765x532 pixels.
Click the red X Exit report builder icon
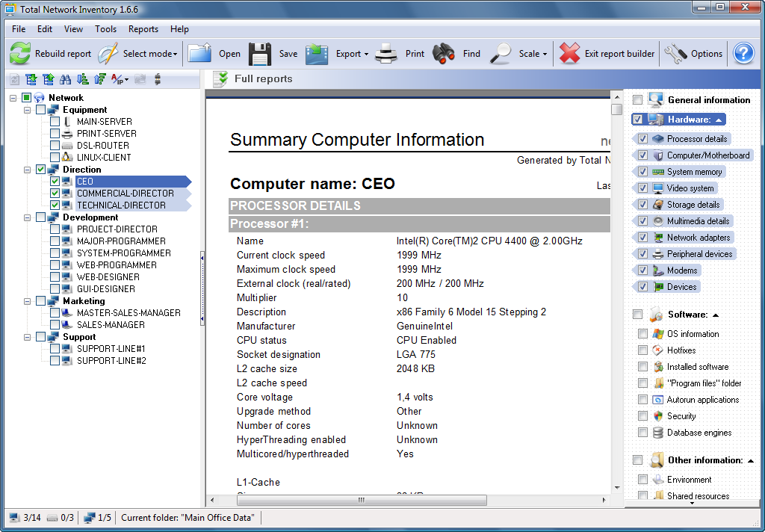click(569, 53)
